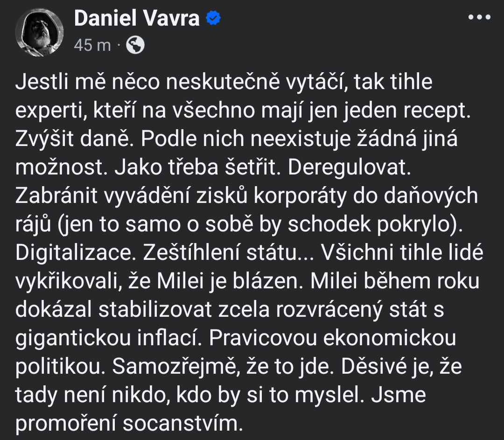
Task: Open Daniel Vavra's hooded profile picture
Action: 39,33
